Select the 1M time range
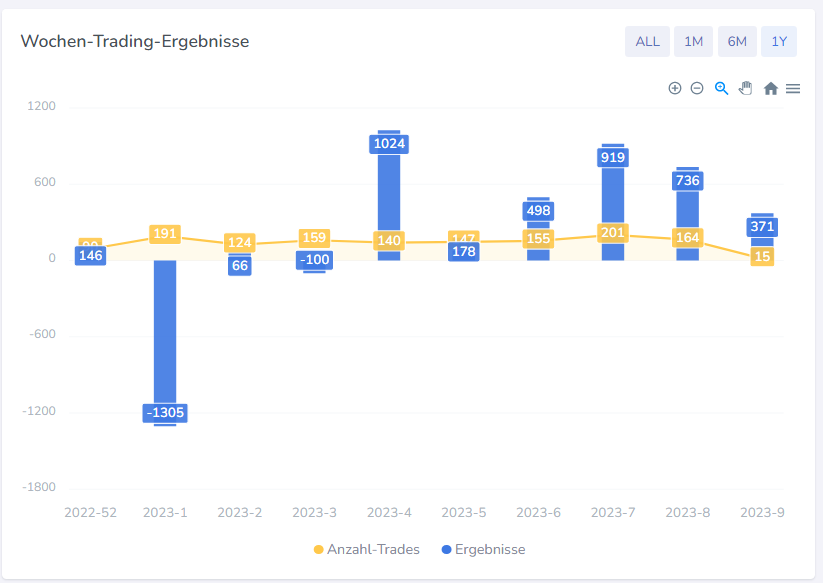Screen dimensions: 823x583 (693, 41)
